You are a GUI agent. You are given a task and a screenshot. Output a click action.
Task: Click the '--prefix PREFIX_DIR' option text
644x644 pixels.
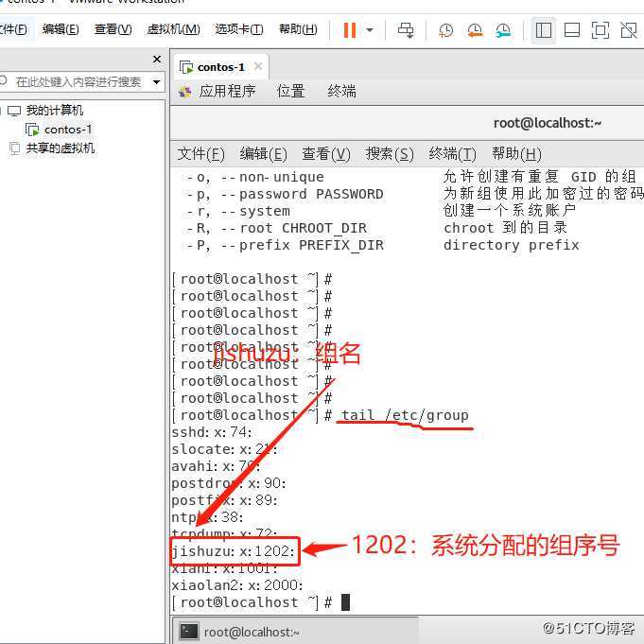pyautogui.click(x=302, y=245)
